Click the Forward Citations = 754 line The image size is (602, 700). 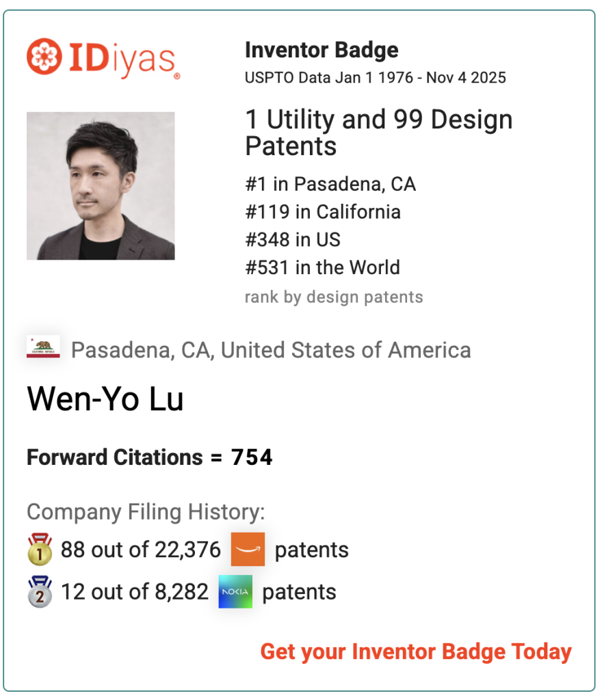tap(150, 457)
